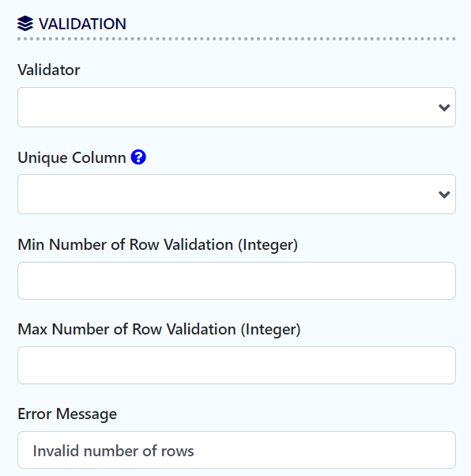Open the Unique Column combo box
The image size is (471, 476).
[236, 194]
